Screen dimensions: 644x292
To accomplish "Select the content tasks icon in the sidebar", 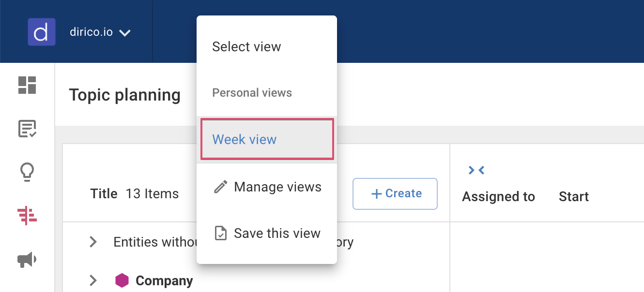I will coord(27,129).
